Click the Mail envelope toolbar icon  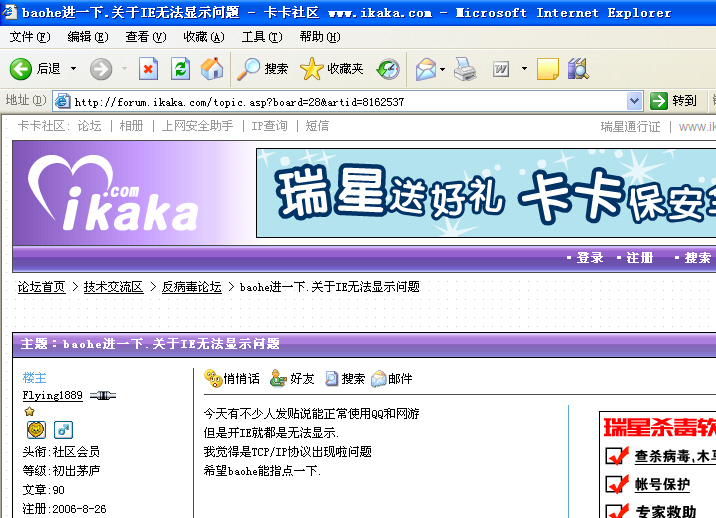(425, 69)
